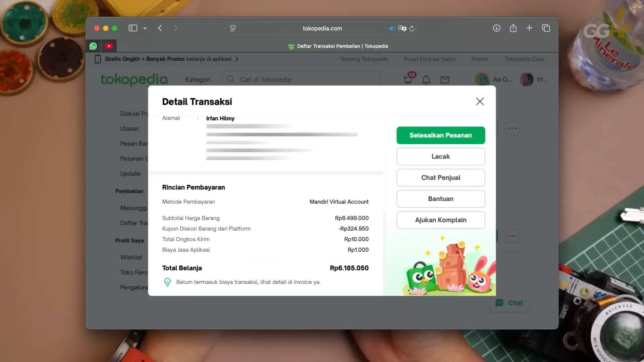Image resolution: width=644 pixels, height=362 pixels.
Task: Click the Irf... profile avatar
Action: 526,79
